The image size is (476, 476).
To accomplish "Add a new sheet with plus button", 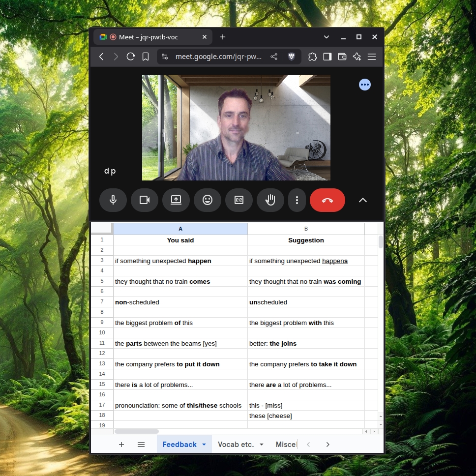I will [121, 445].
